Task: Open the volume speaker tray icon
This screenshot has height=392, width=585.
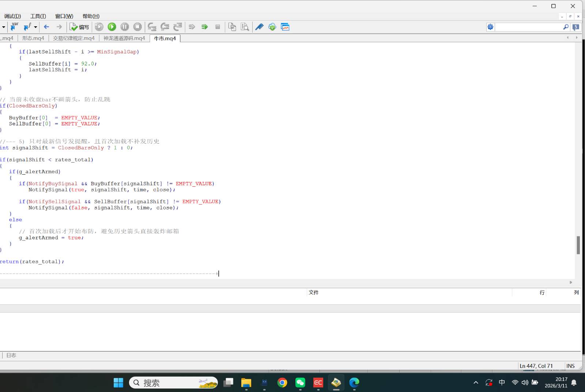Action: tap(525, 383)
